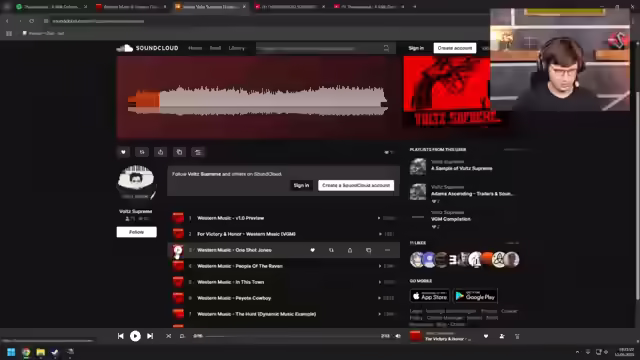
Task: Open playlist A Sample of Voltz Supreme
Action: [x=462, y=168]
